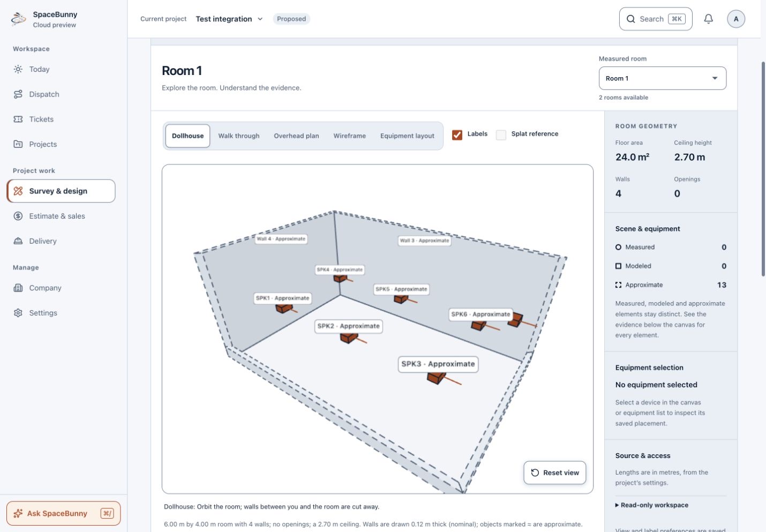The image size is (766, 532).
Task: Click the Survey & design tools icon
Action: (18, 191)
